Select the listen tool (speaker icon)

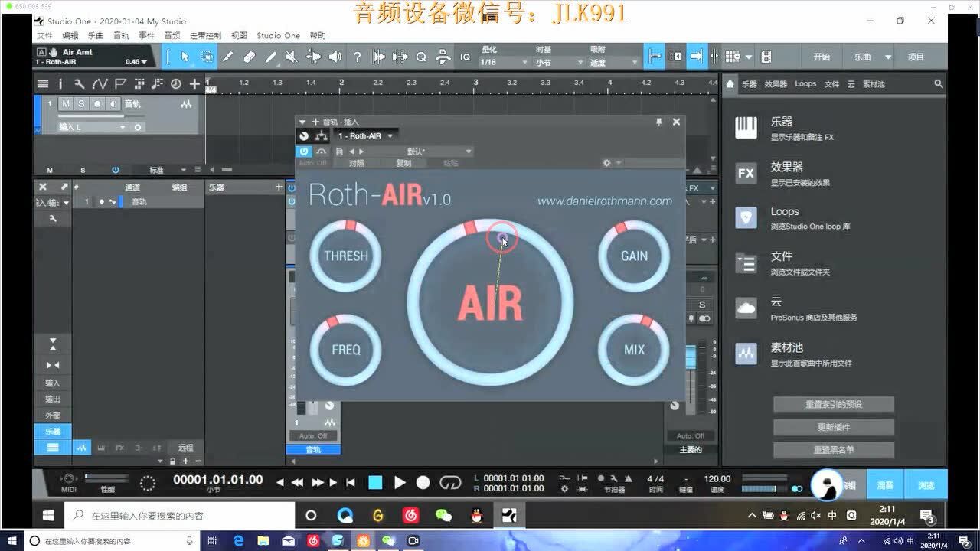coord(335,56)
